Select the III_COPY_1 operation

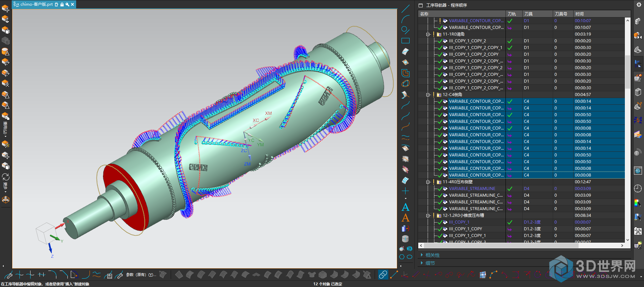(459, 222)
